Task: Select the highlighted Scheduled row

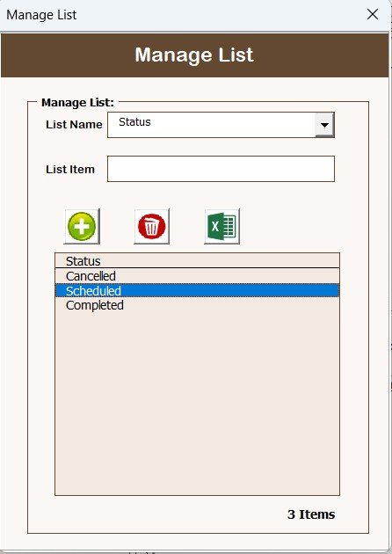Action: 197,290
